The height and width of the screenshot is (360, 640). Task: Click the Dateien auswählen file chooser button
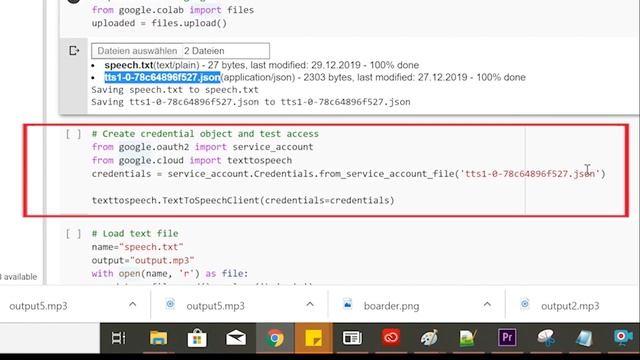pos(137,51)
